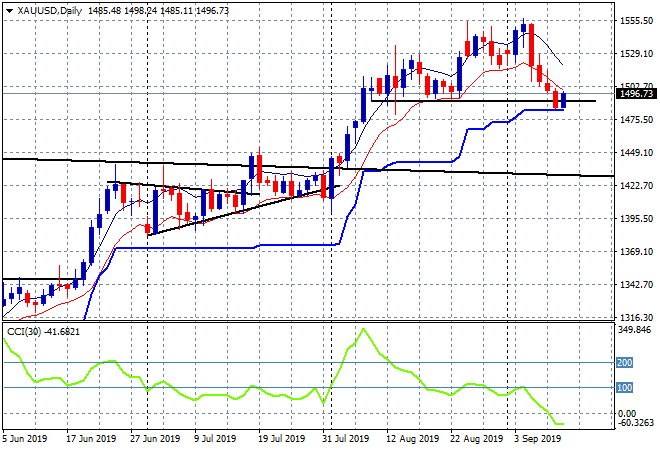Click the 0.00 CCI scale value
The height and width of the screenshot is (450, 660).
(x=627, y=413)
